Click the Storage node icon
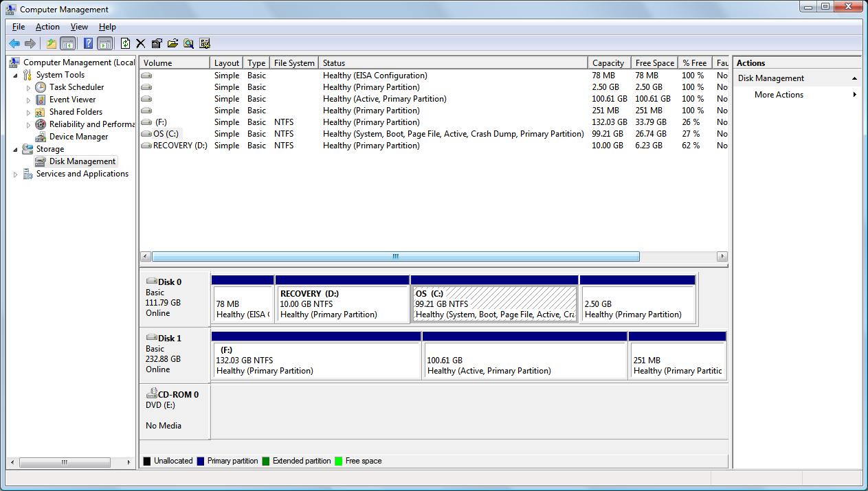 pos(28,149)
